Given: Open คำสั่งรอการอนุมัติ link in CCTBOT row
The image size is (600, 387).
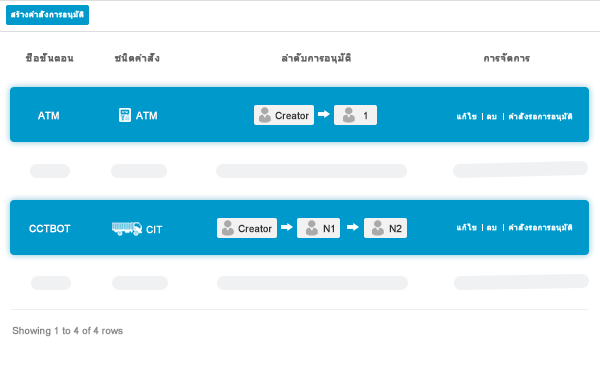Looking at the screenshot, I should [540, 227].
